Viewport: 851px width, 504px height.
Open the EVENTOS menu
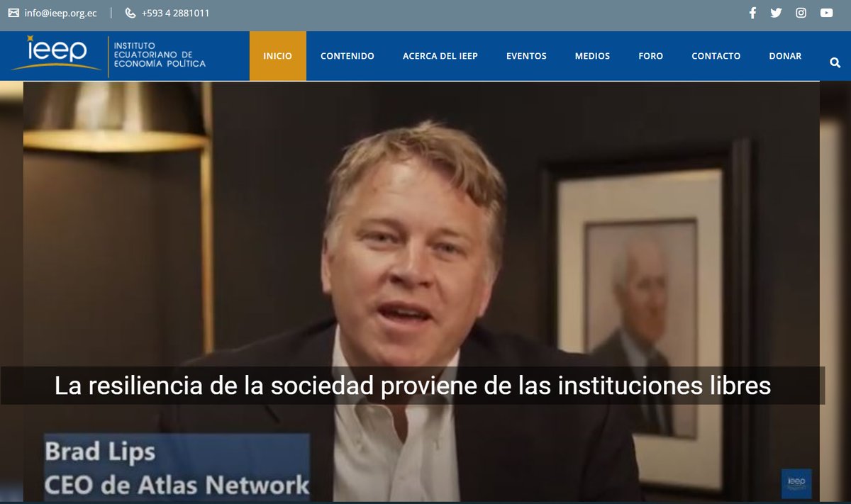pos(526,56)
